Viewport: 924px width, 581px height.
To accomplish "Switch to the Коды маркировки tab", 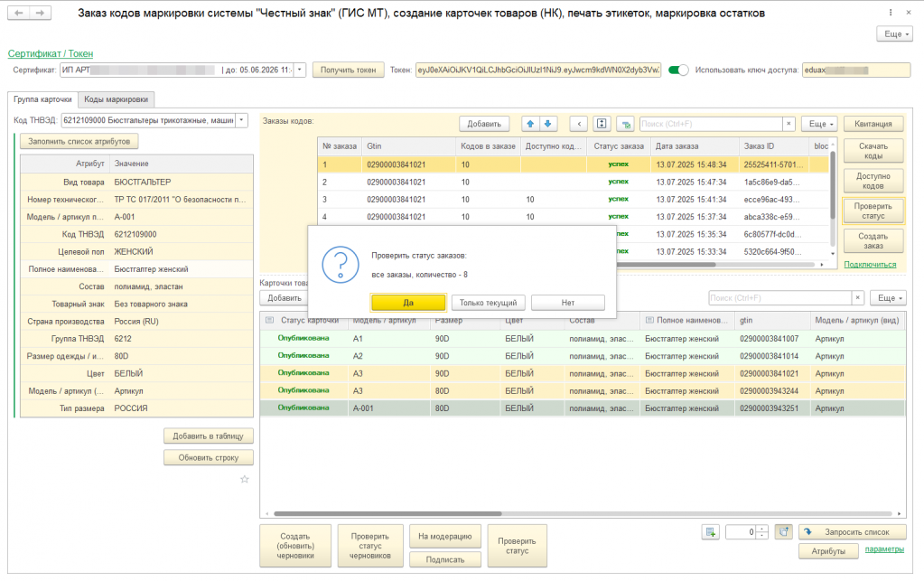I will pyautogui.click(x=117, y=99).
